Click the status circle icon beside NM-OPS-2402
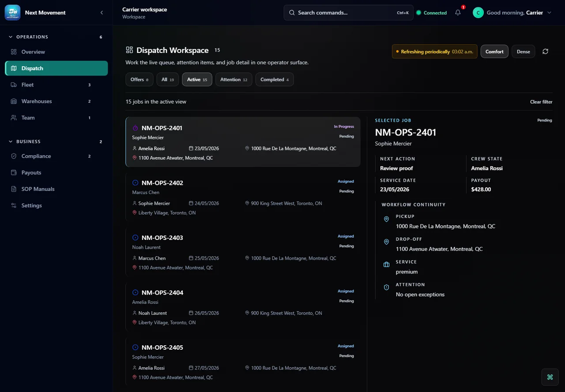The height and width of the screenshot is (392, 565). pos(136,183)
